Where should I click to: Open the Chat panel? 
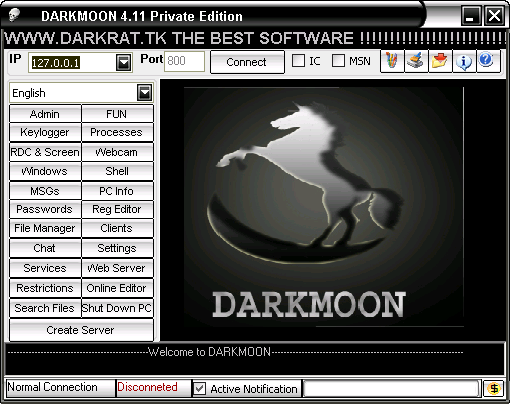pos(45,248)
